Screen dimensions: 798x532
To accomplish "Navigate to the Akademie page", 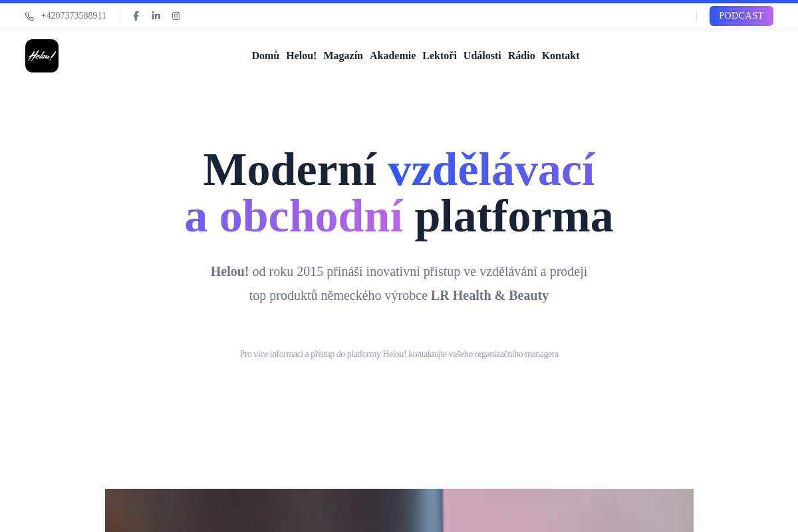I will click(392, 56).
